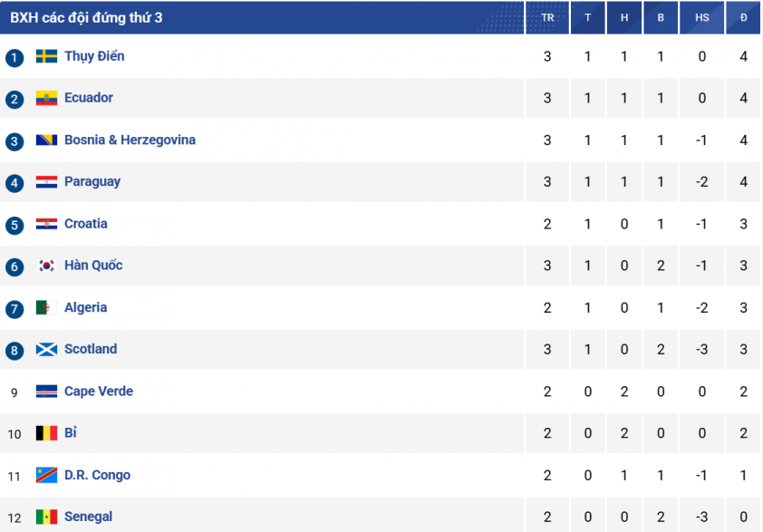Click the rank 1 circle badge
The height and width of the screenshot is (532, 763).
point(14,58)
